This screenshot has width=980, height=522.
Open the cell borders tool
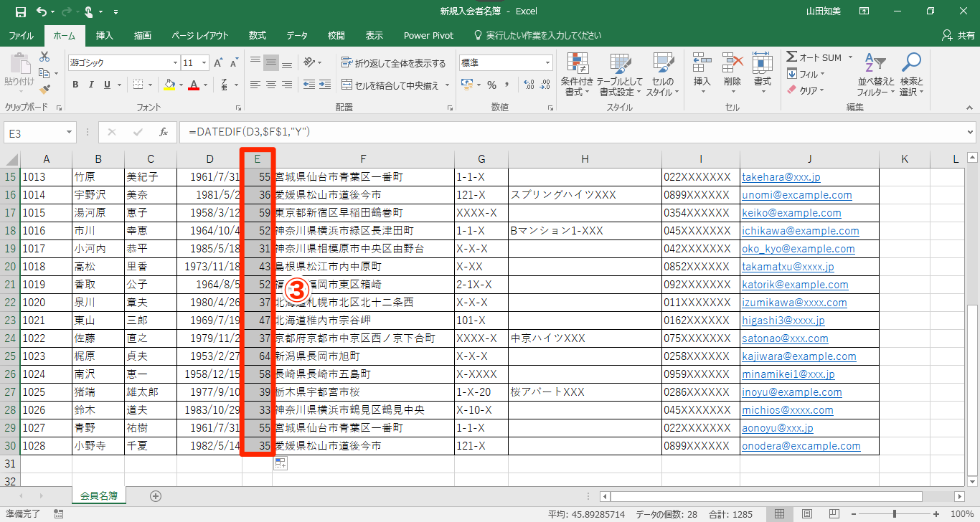click(x=137, y=85)
